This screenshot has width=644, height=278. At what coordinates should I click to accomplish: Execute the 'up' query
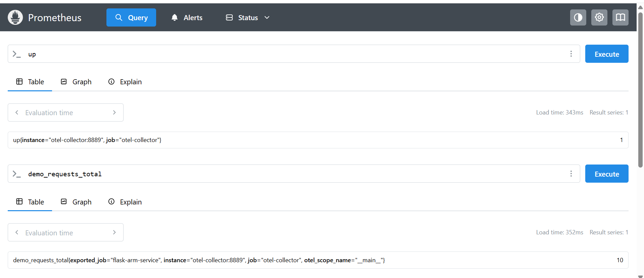pos(607,54)
